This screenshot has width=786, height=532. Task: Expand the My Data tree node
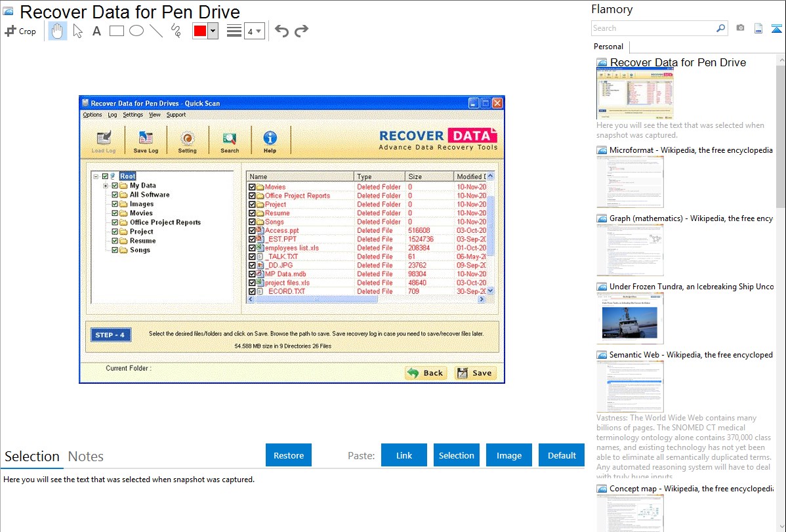click(106, 186)
